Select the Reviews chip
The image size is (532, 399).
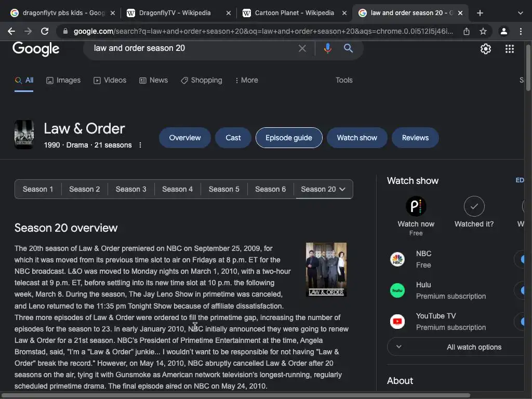(415, 138)
